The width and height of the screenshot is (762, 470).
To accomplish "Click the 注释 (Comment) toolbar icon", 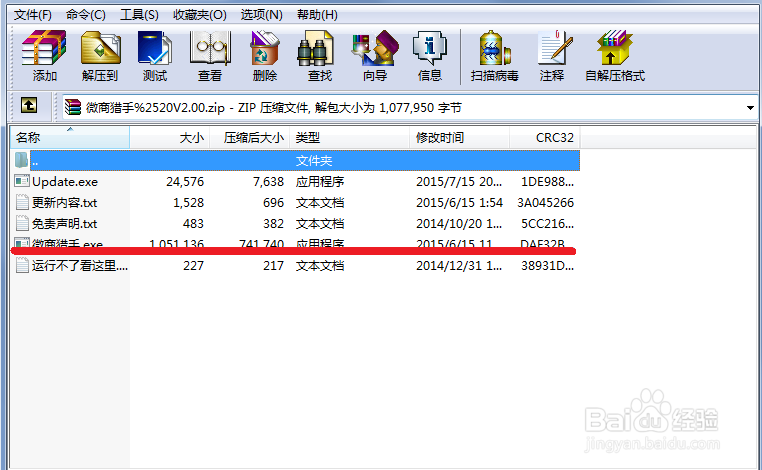I will pos(555,48).
